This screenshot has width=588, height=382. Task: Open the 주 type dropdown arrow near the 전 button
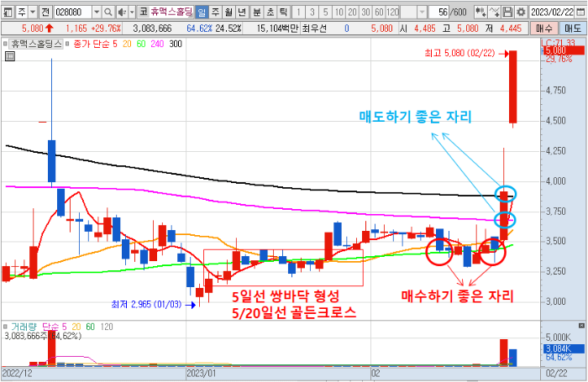33,13
